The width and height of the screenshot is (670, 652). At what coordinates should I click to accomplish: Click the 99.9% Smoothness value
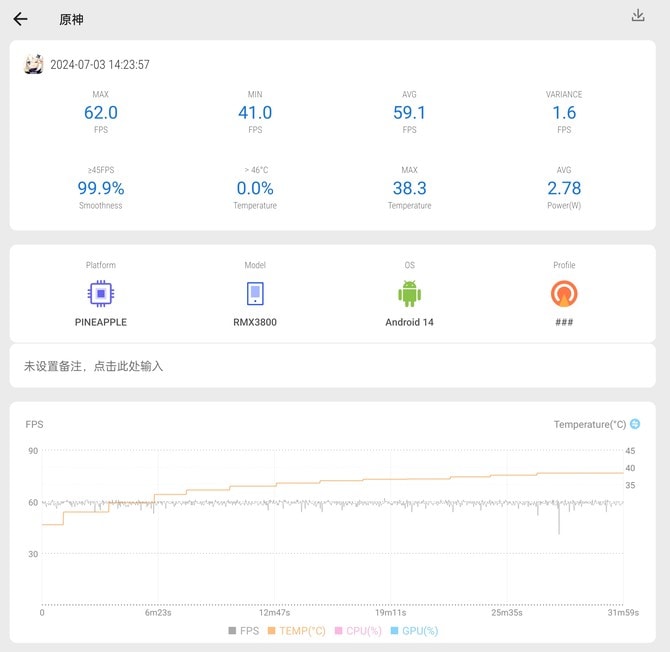coord(100,188)
